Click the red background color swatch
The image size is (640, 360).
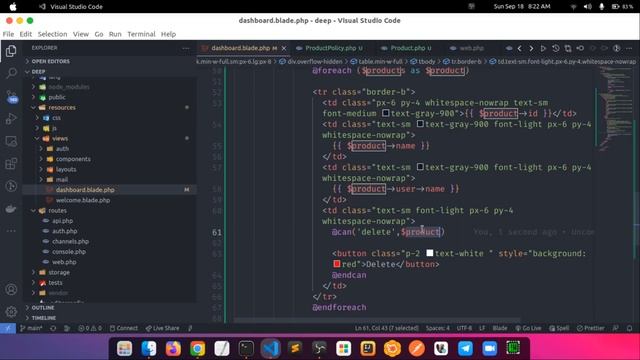point(337,264)
